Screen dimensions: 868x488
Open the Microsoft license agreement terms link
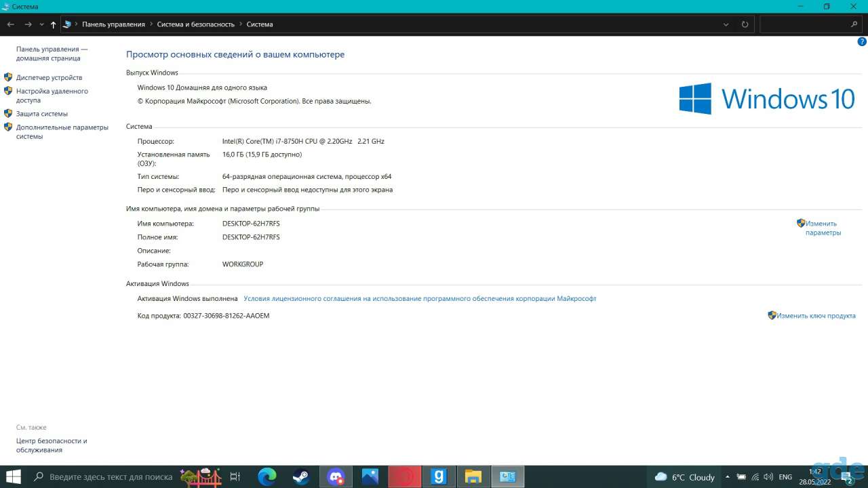pos(420,298)
